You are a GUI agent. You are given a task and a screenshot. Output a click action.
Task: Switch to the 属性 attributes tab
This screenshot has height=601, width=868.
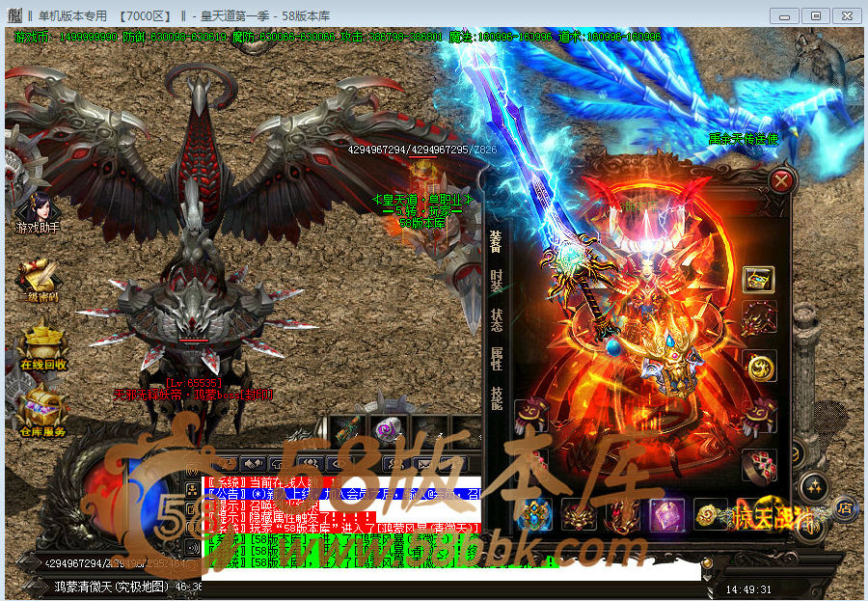pyautogui.click(x=496, y=359)
